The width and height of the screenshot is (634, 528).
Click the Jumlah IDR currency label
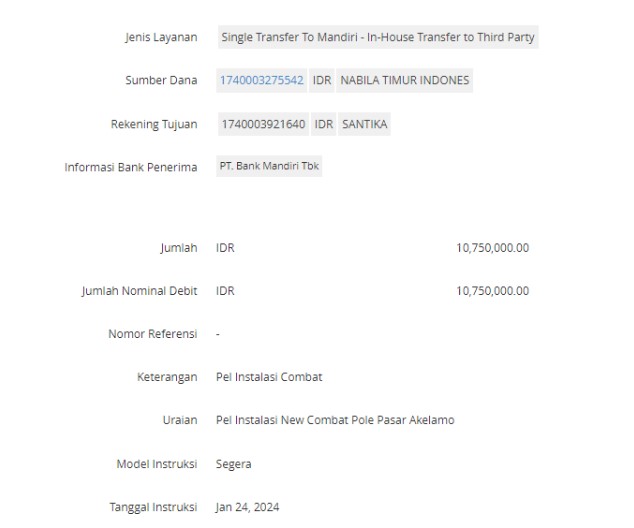pos(225,247)
